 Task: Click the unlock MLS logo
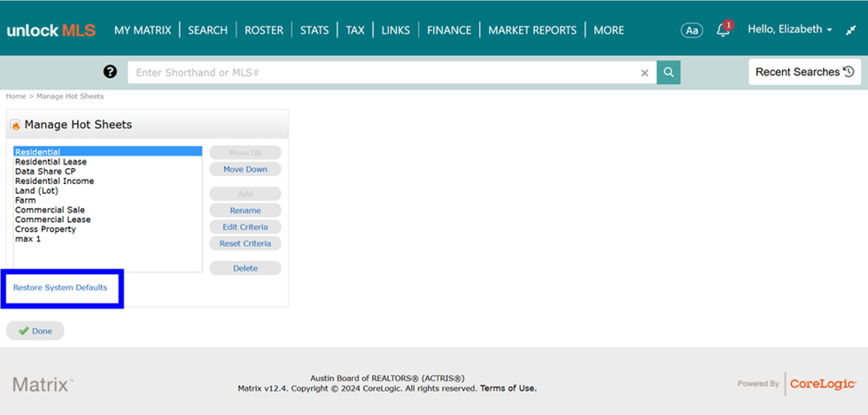point(51,30)
